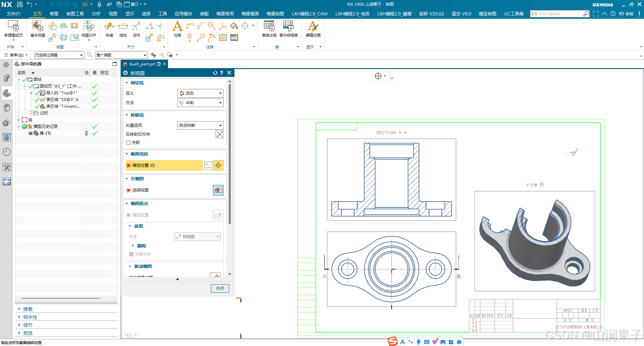Screen dimensions: 644x346
Task: Open the 文件(F) menu
Action: pyautogui.click(x=13, y=14)
